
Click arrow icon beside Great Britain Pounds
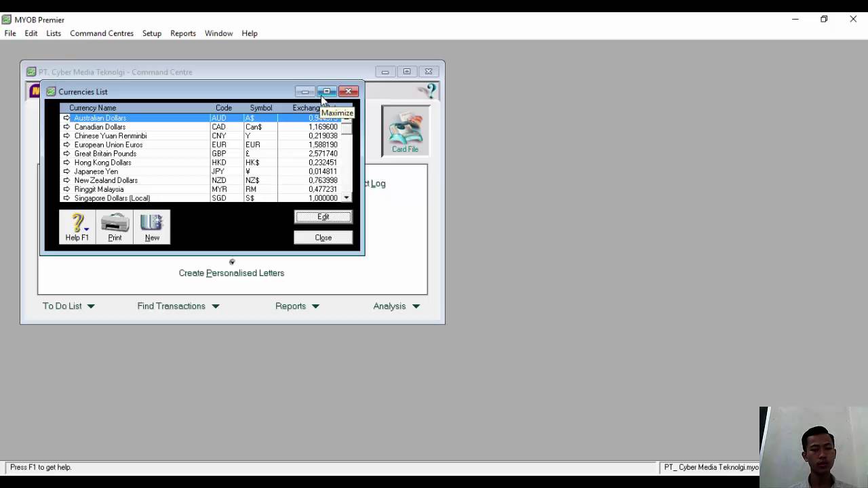pyautogui.click(x=66, y=153)
